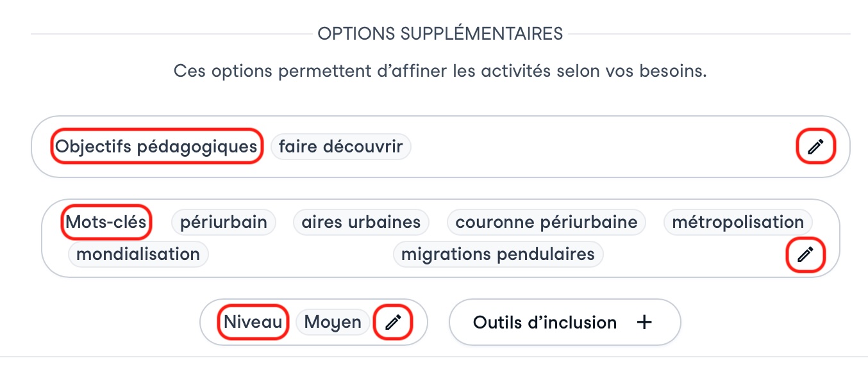Image resolution: width=868 pixels, height=365 pixels.
Task: Click the "Moyen" level chip
Action: 333,322
